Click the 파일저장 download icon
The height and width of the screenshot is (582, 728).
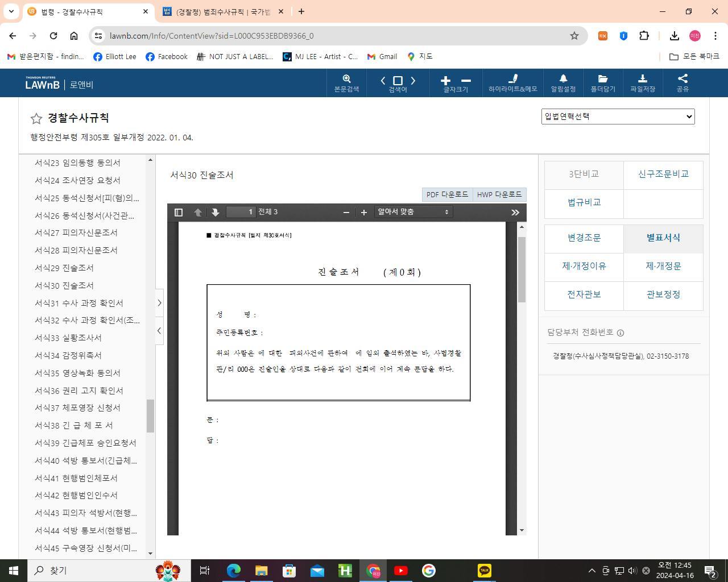coord(643,83)
